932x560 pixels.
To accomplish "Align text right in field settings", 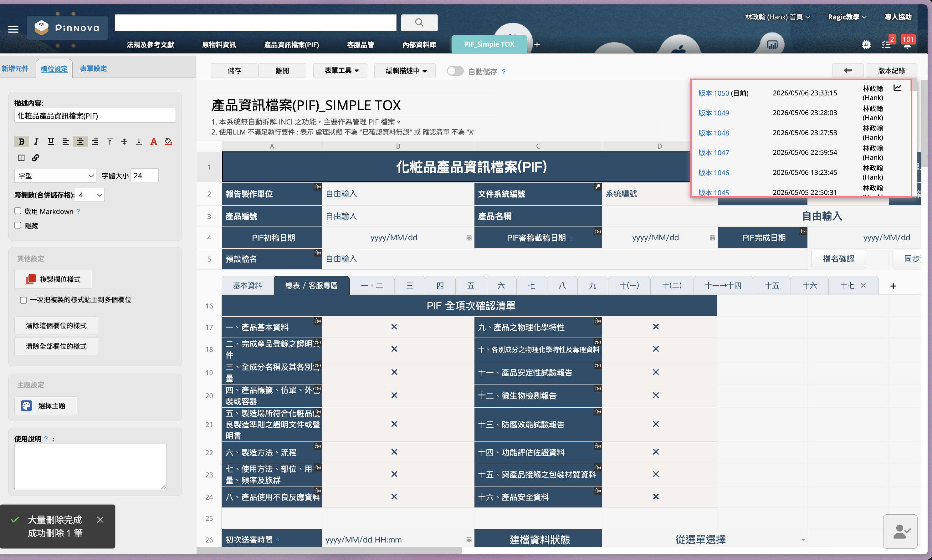I will [95, 141].
